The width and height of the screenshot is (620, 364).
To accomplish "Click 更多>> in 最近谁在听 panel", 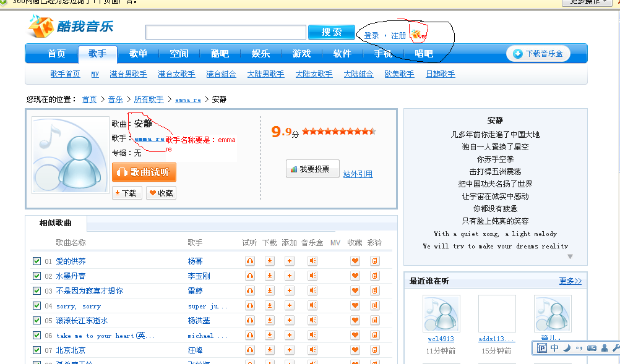I will click(570, 281).
